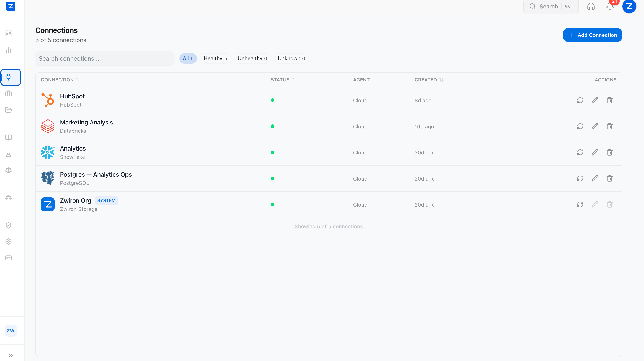Viewport: 644px width, 361px height.
Task: Select the All filter tab
Action: (x=188, y=59)
